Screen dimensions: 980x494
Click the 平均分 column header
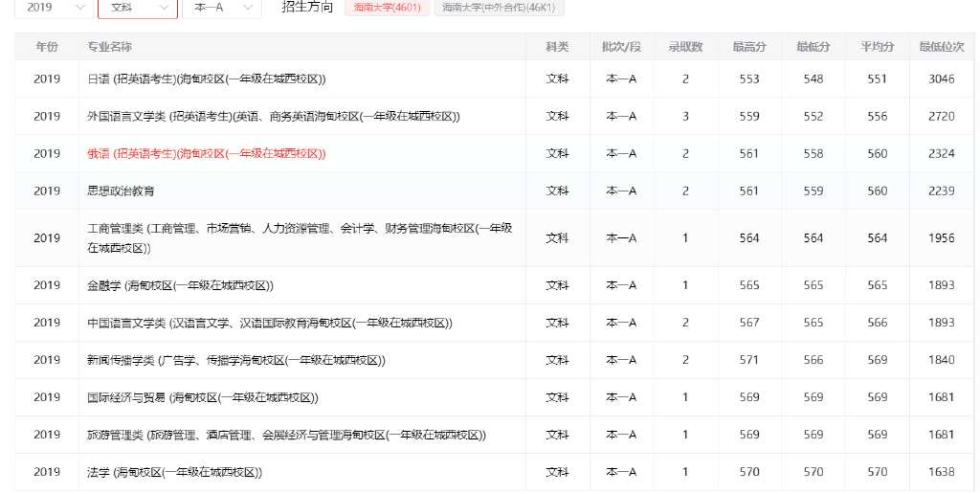click(878, 47)
